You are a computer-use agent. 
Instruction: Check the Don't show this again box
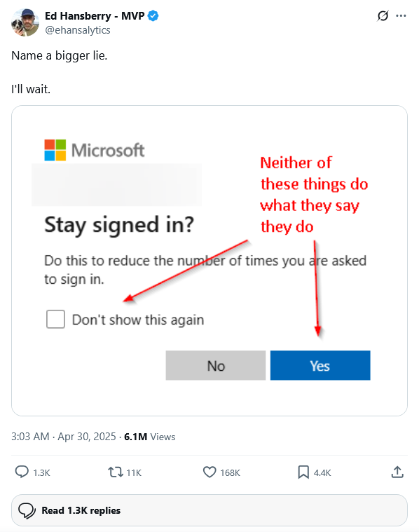pyautogui.click(x=55, y=319)
